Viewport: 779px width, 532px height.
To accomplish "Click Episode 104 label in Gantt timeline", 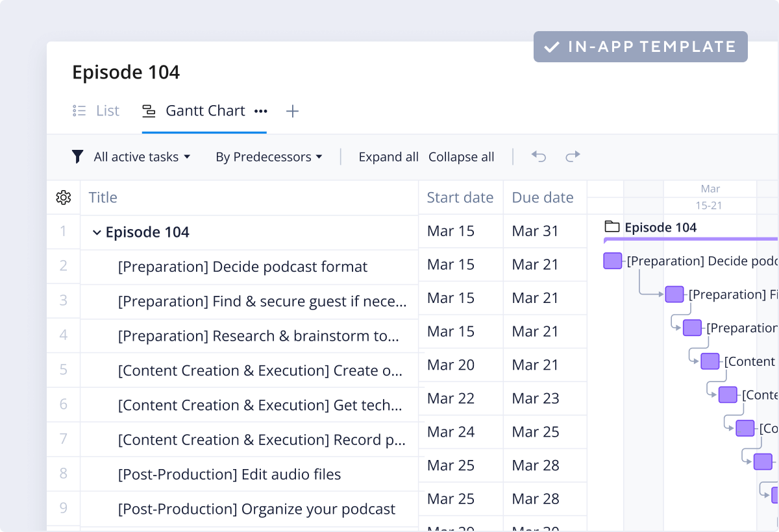I will (660, 227).
